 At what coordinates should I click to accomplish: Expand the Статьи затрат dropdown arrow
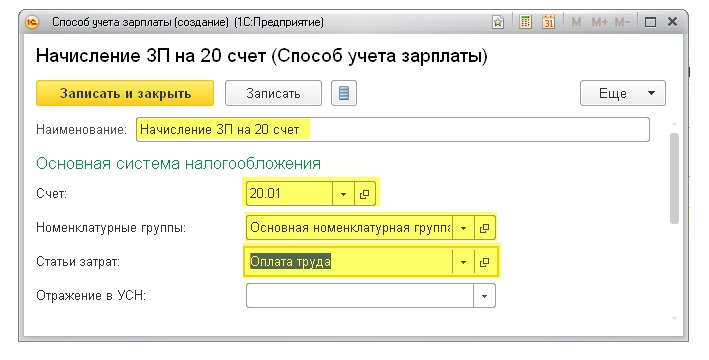(463, 262)
